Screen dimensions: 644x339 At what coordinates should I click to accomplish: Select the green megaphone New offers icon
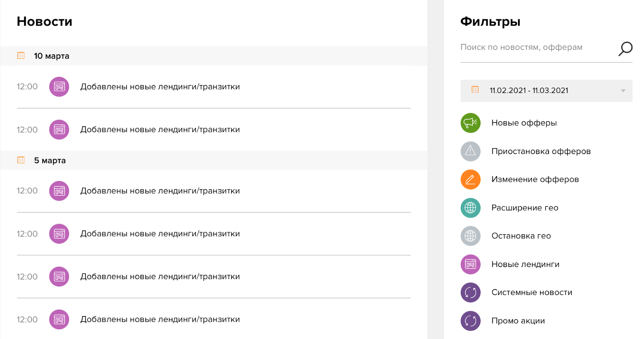click(470, 123)
